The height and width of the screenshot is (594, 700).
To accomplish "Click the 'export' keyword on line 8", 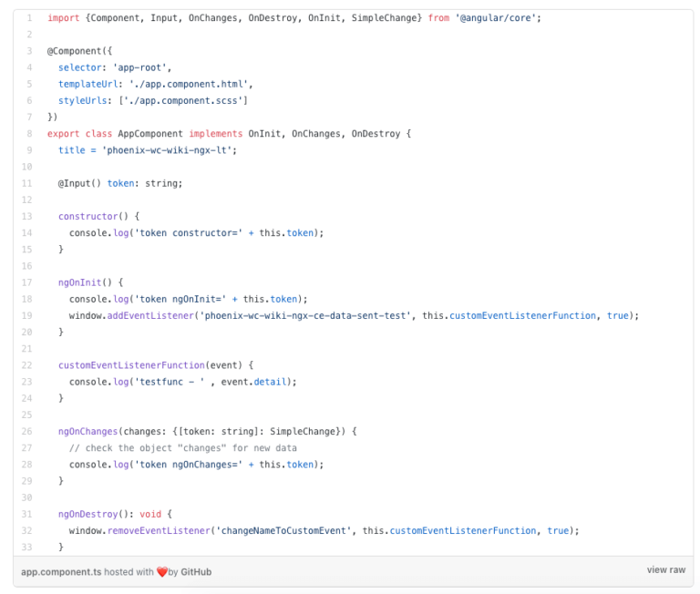I will pos(64,133).
